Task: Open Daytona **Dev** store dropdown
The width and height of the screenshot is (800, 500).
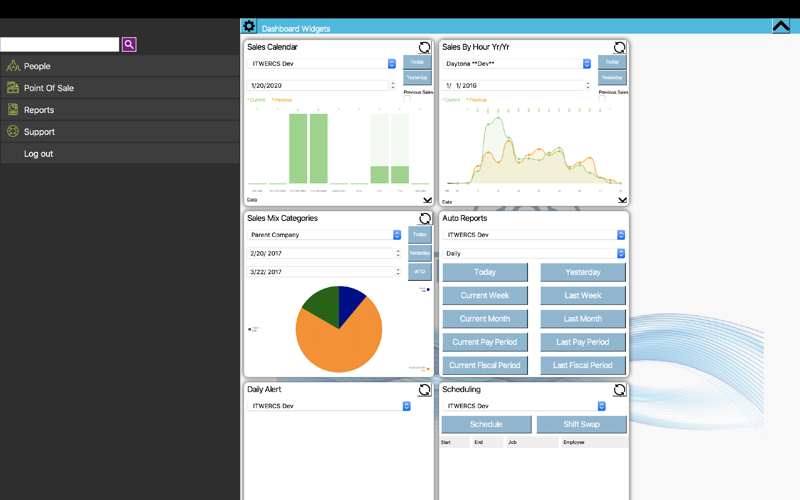Action: (518, 64)
